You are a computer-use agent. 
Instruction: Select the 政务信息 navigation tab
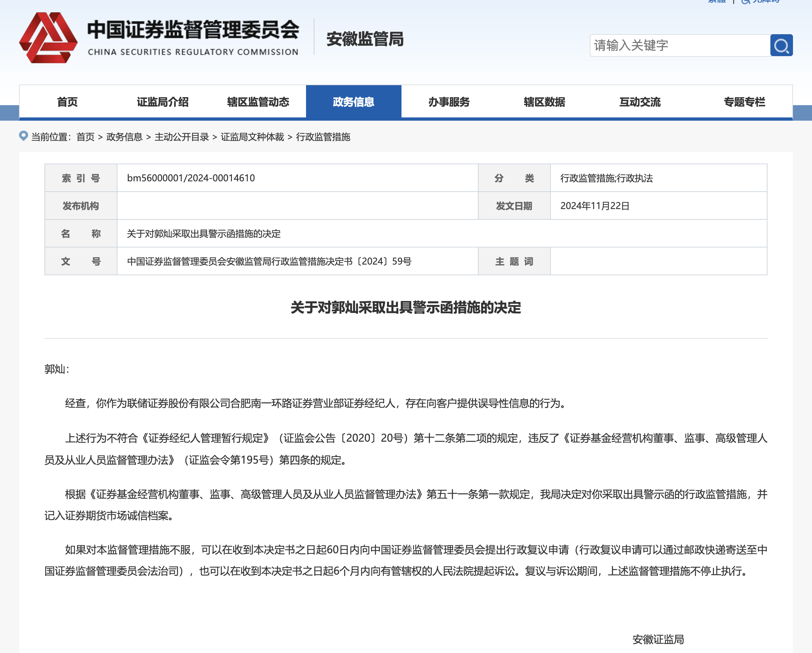point(353,102)
